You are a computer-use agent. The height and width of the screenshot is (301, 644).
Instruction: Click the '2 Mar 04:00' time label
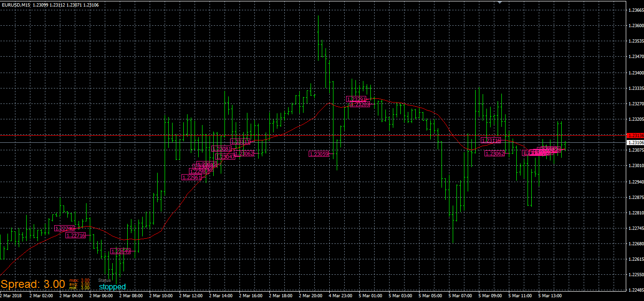(x=71, y=296)
